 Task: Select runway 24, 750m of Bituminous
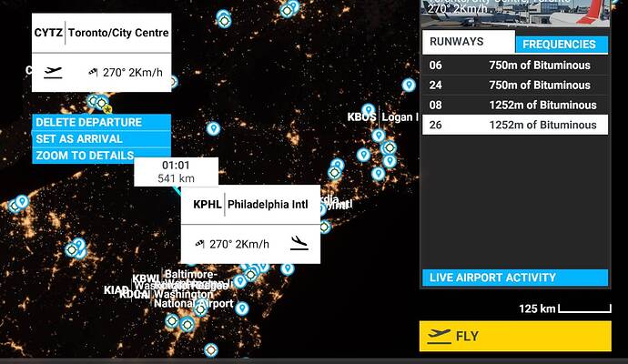[x=515, y=85]
